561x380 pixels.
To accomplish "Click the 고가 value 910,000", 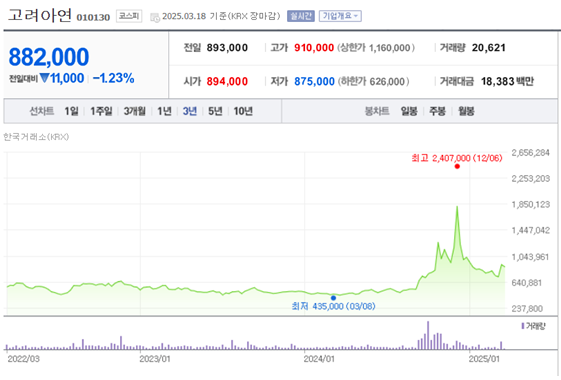I will pyautogui.click(x=314, y=48).
